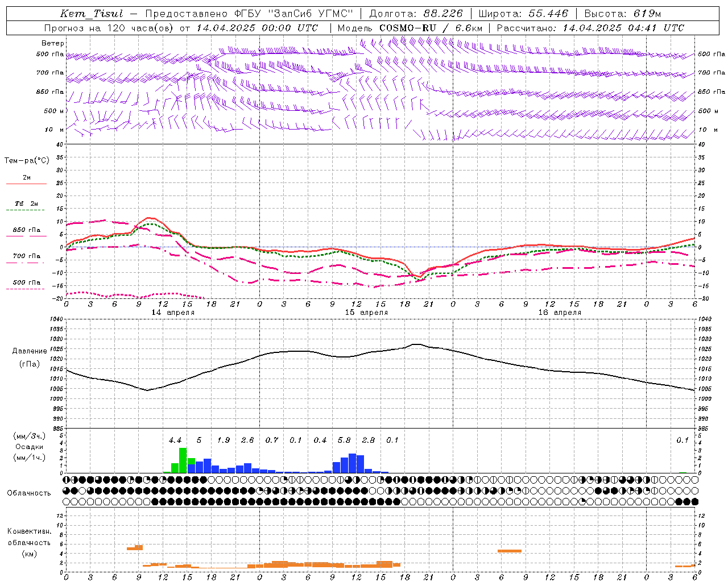Click the Давление pressure panel label
Image resolution: width=728 pixels, height=582 pixels.
[30, 351]
